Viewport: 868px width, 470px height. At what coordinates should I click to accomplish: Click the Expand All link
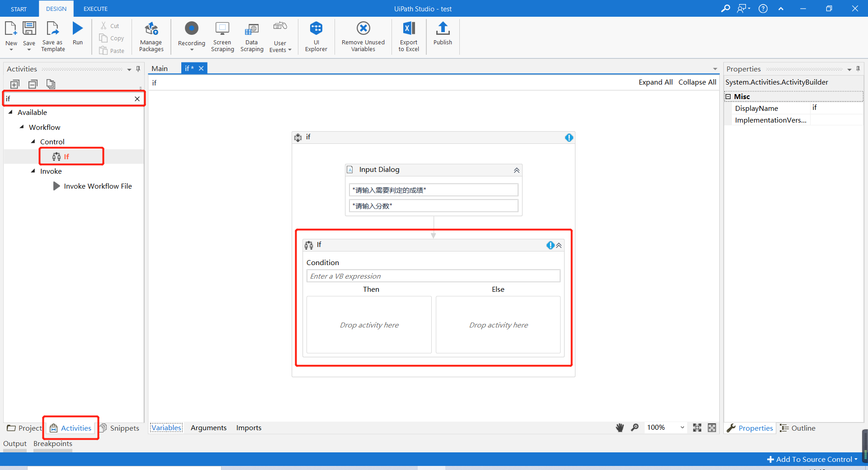(x=655, y=82)
